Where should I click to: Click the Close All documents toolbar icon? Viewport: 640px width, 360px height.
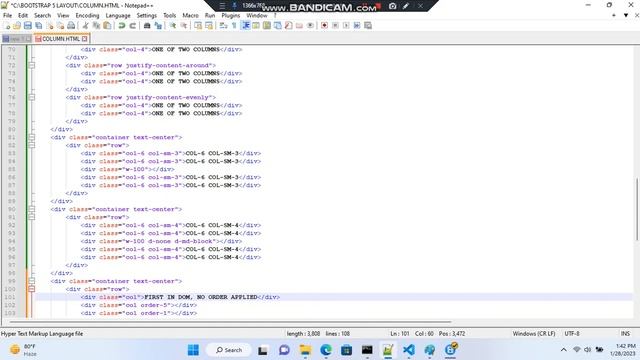click(60, 25)
